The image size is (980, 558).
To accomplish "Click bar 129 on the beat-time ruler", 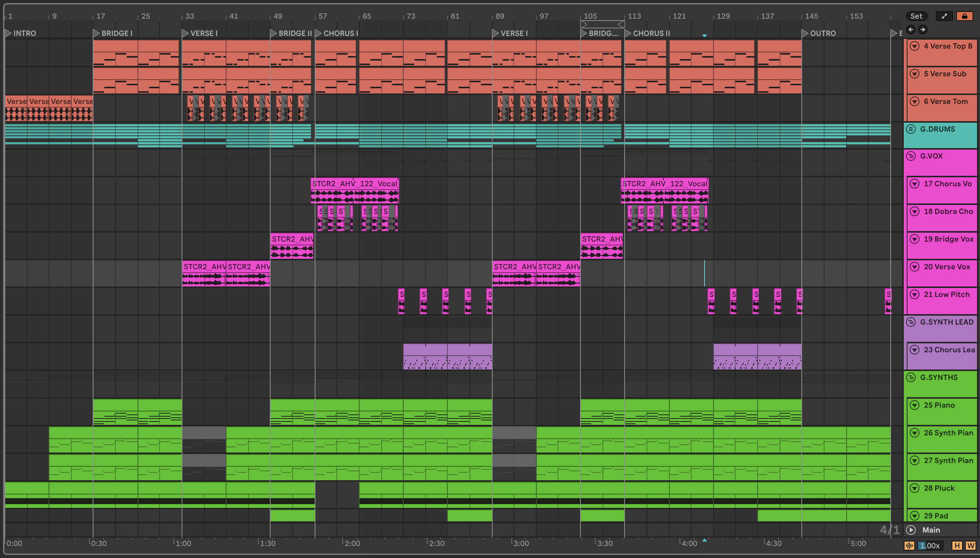I will pos(723,16).
